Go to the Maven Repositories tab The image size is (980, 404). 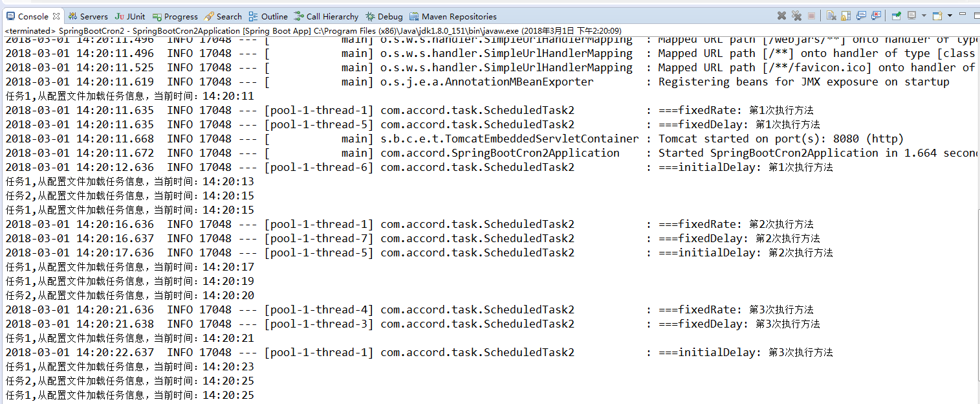tap(453, 16)
